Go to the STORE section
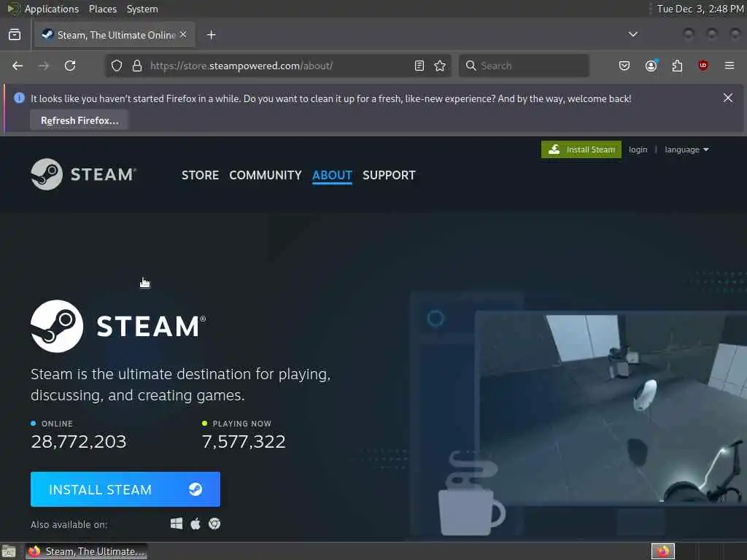The height and width of the screenshot is (560, 747). point(200,175)
